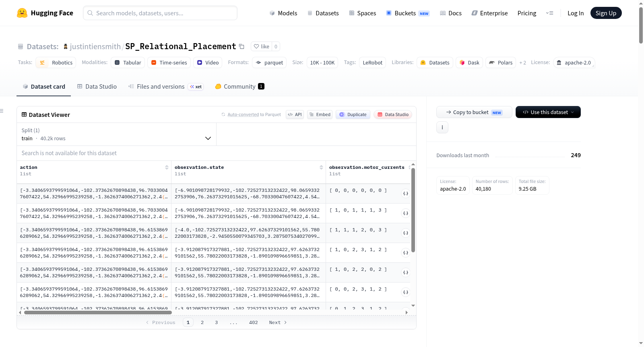Click the Duplicate button

pyautogui.click(x=353, y=114)
